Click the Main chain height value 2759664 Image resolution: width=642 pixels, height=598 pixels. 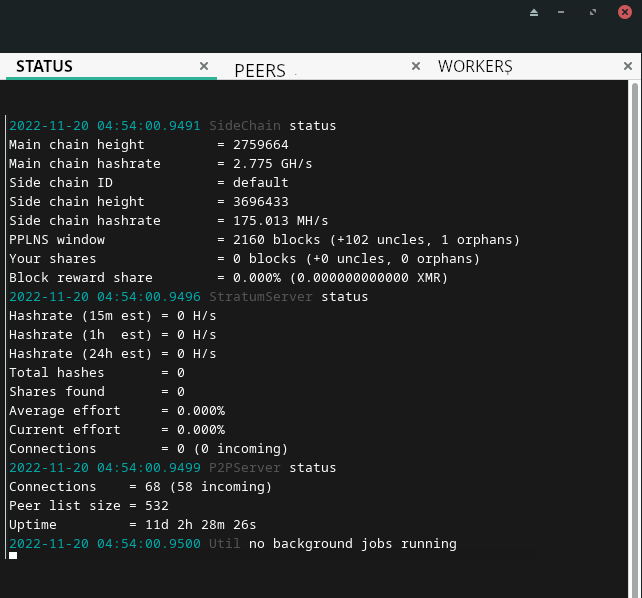(261, 145)
